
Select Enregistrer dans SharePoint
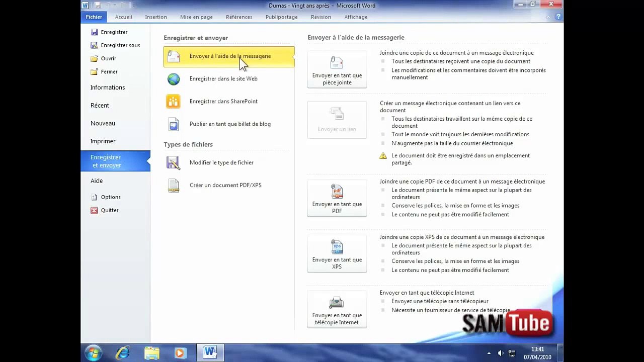pyautogui.click(x=229, y=102)
